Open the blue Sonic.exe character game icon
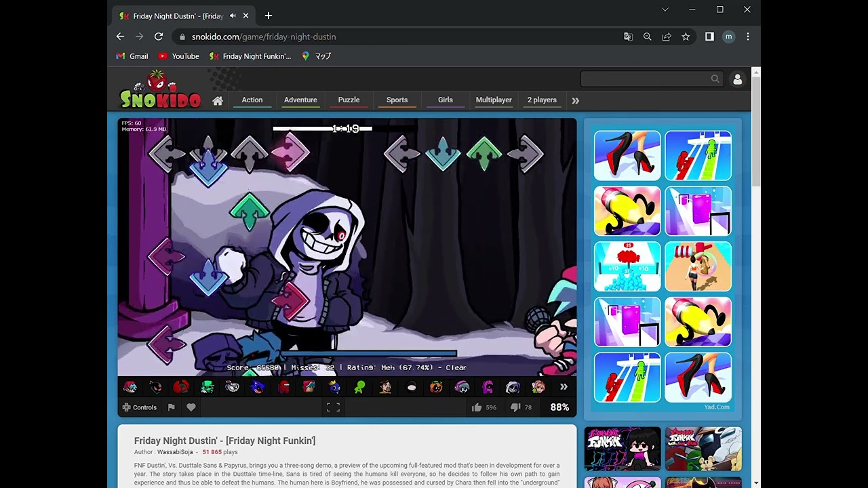Image resolution: width=868 pixels, height=488 pixels. (x=258, y=387)
